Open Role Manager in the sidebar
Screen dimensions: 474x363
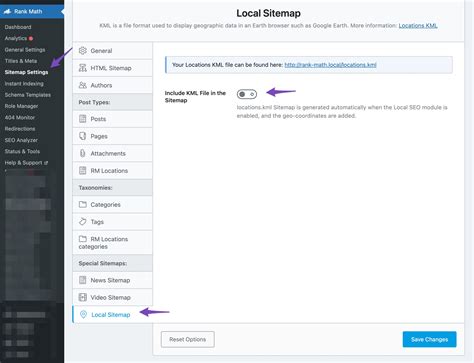click(21, 106)
